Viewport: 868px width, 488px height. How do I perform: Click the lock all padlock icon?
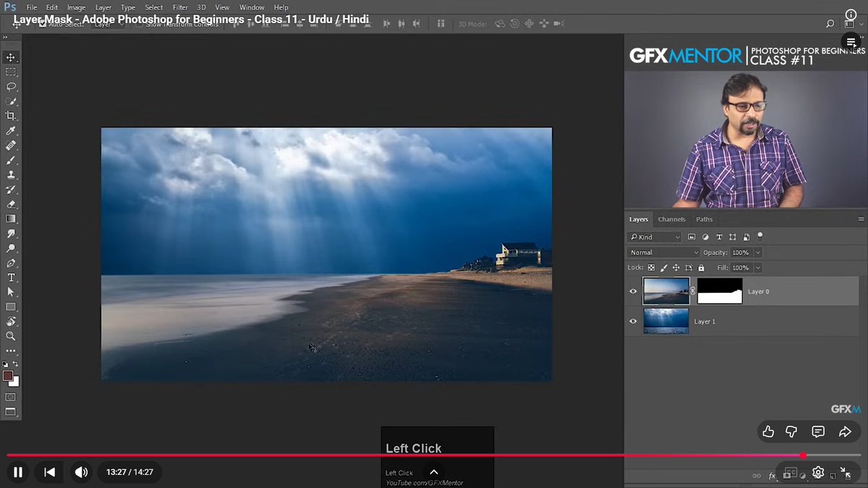click(701, 267)
